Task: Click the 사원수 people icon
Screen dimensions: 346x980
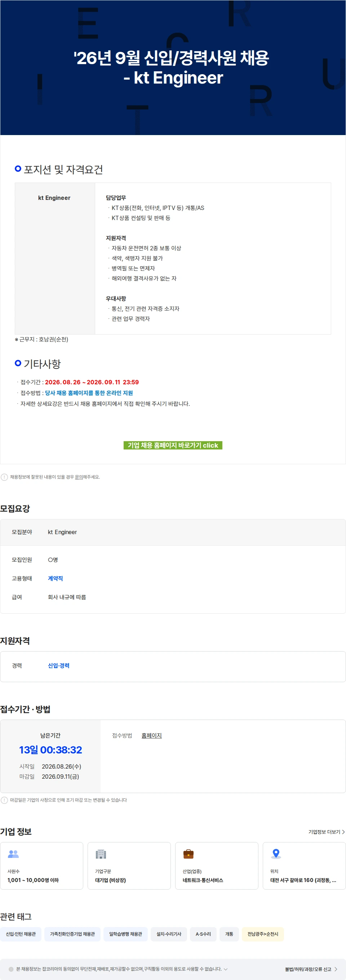Action: (x=13, y=854)
